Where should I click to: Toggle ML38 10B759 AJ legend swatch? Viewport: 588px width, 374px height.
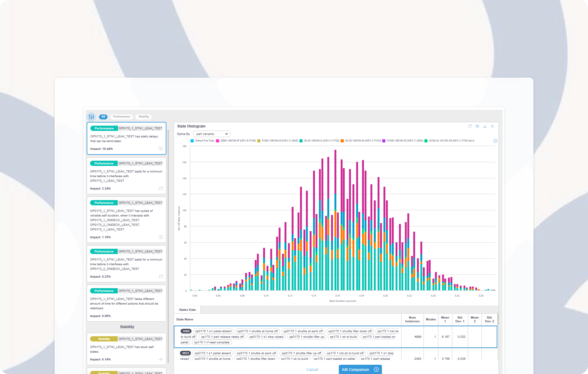coord(301,141)
